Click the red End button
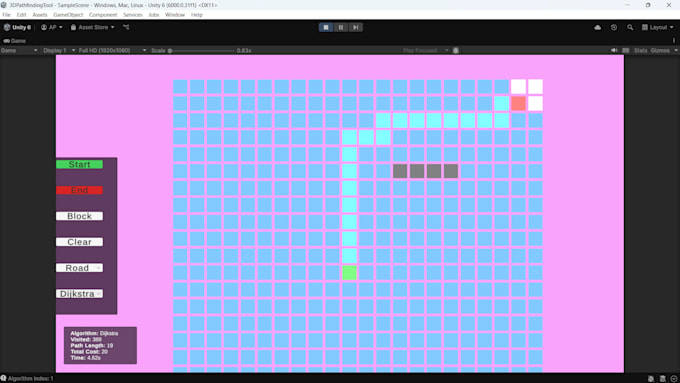Screen dimensions: 680x383 click(79, 190)
